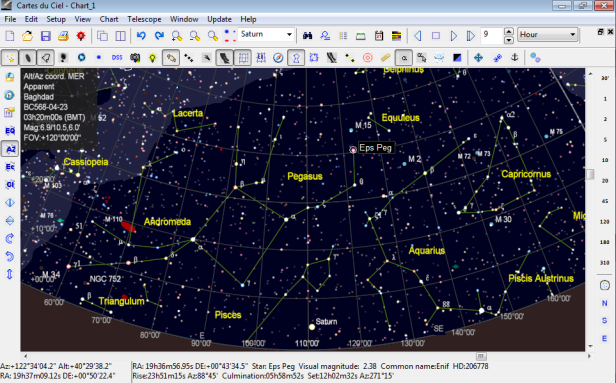Open the Setup menu
The width and height of the screenshot is (616, 383).
pos(56,19)
